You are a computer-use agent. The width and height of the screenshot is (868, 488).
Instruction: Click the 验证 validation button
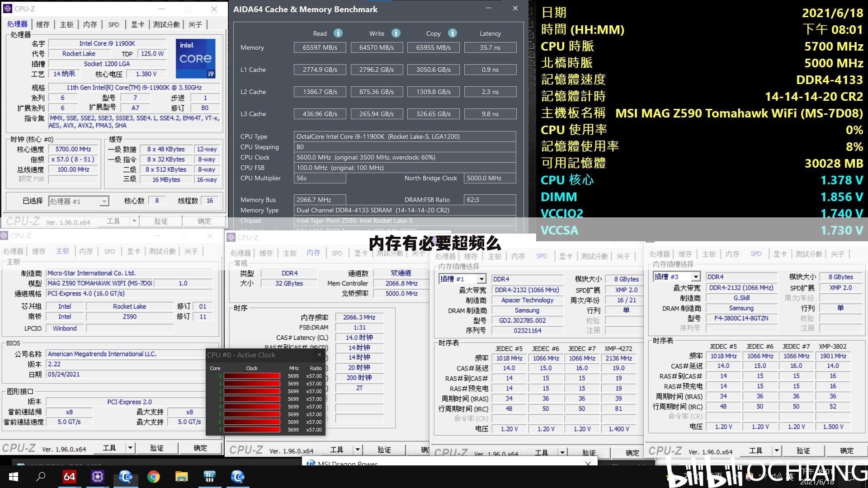161,221
